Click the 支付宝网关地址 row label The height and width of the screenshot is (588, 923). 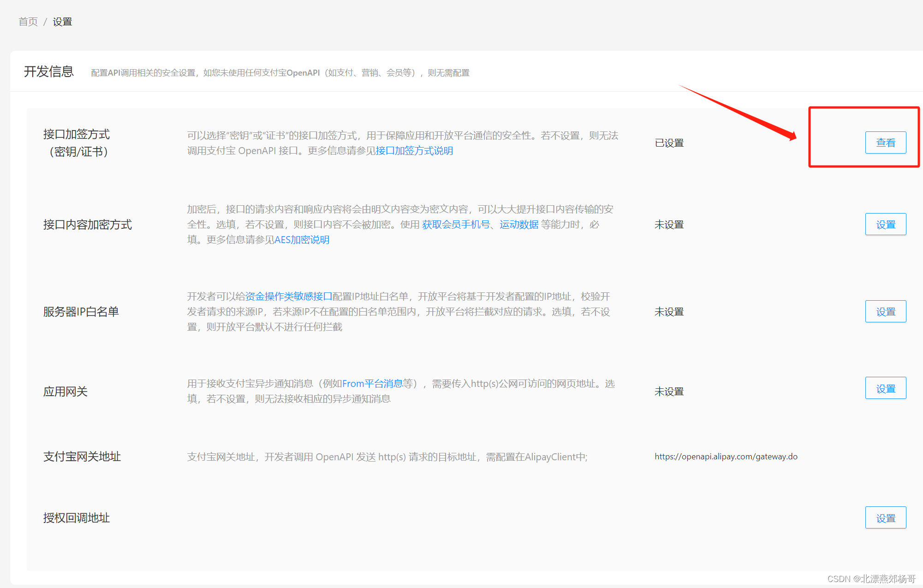82,457
